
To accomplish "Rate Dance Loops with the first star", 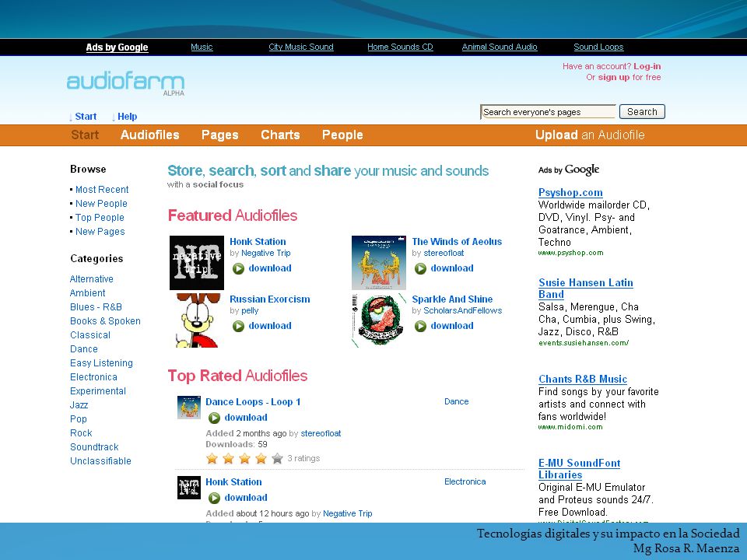I will 212,459.
